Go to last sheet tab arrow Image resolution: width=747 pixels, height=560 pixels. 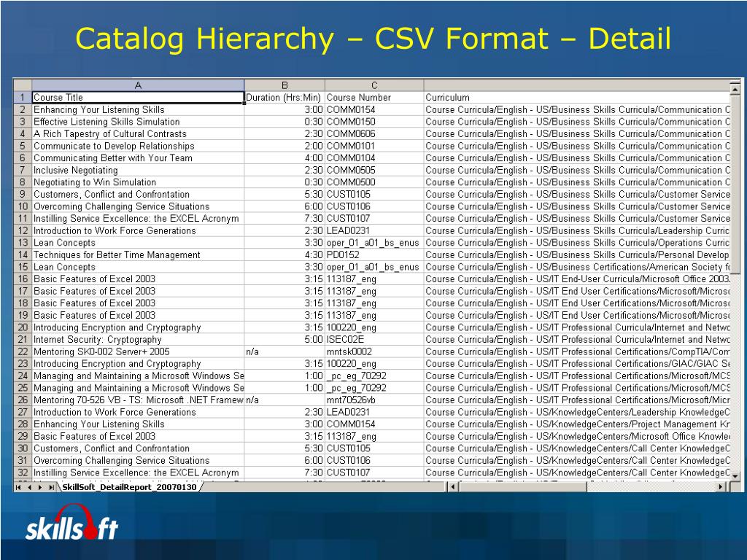click(x=51, y=487)
